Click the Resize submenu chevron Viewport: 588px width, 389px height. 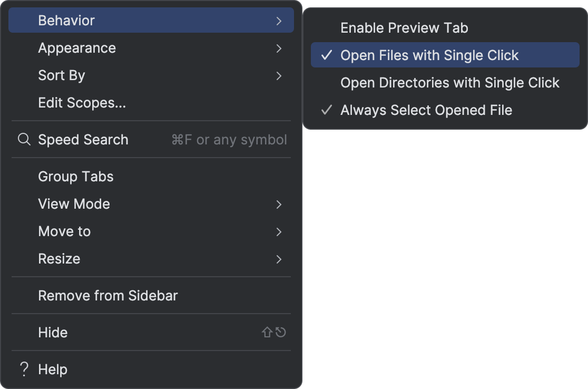(279, 259)
